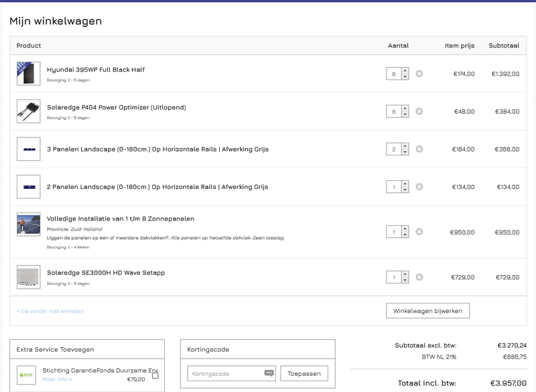The image size is (536, 392).
Task: Click the Winkelwagen bijwerken button
Action: pyautogui.click(x=428, y=311)
